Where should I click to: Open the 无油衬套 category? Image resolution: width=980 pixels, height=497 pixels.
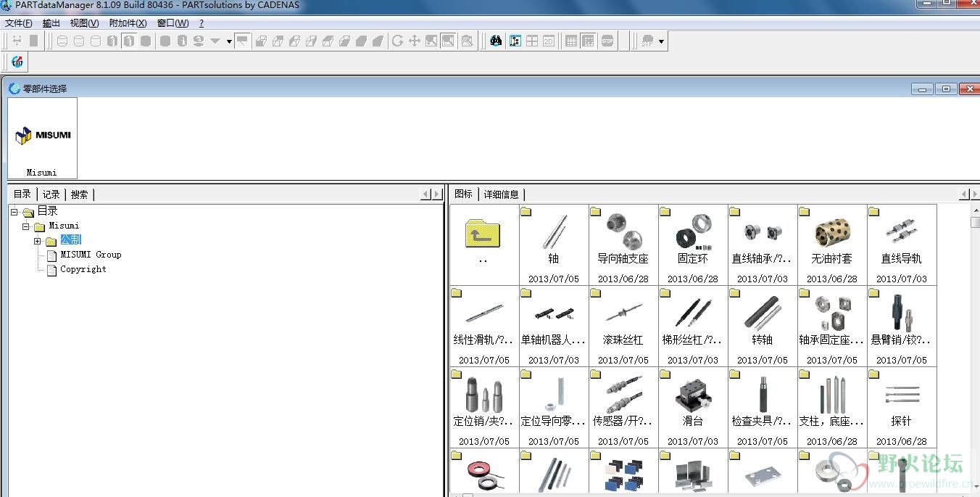(832, 245)
